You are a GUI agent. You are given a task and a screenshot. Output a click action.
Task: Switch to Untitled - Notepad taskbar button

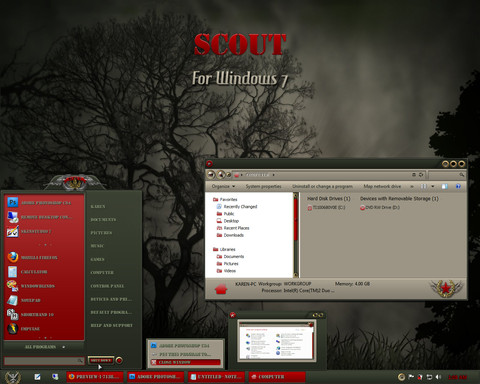click(x=216, y=377)
